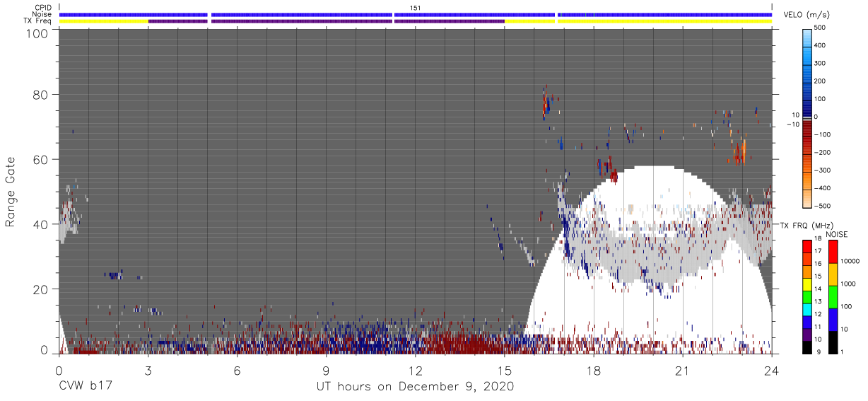Click the y-axis tick label 80
The height and width of the screenshot is (401, 868).
tap(41, 94)
